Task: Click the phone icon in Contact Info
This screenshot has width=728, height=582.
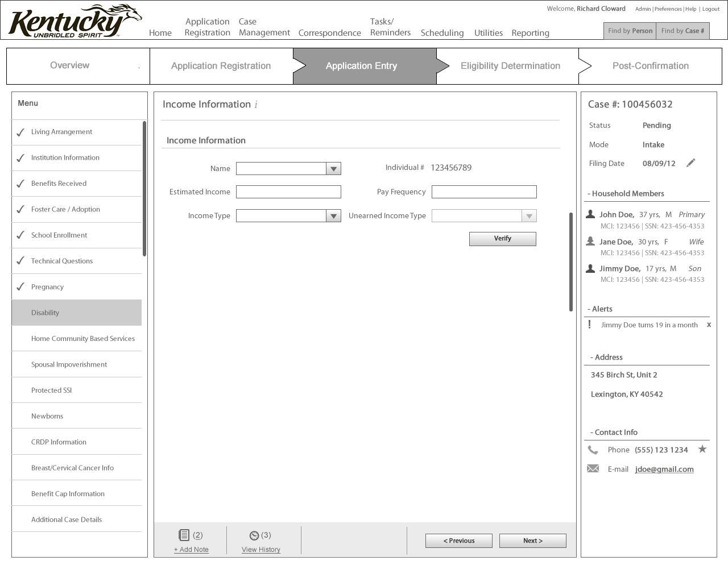Action: tap(593, 450)
